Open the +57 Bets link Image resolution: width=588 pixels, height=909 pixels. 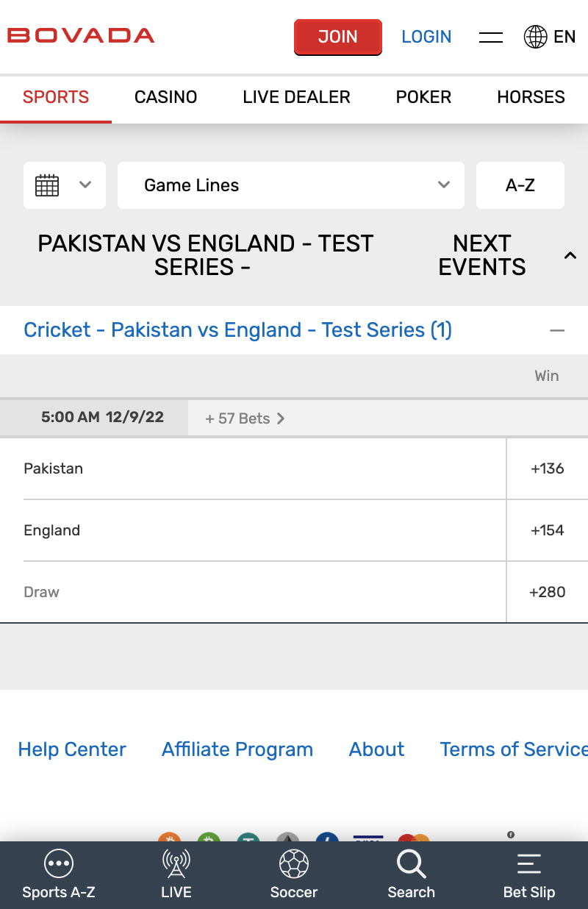(245, 418)
